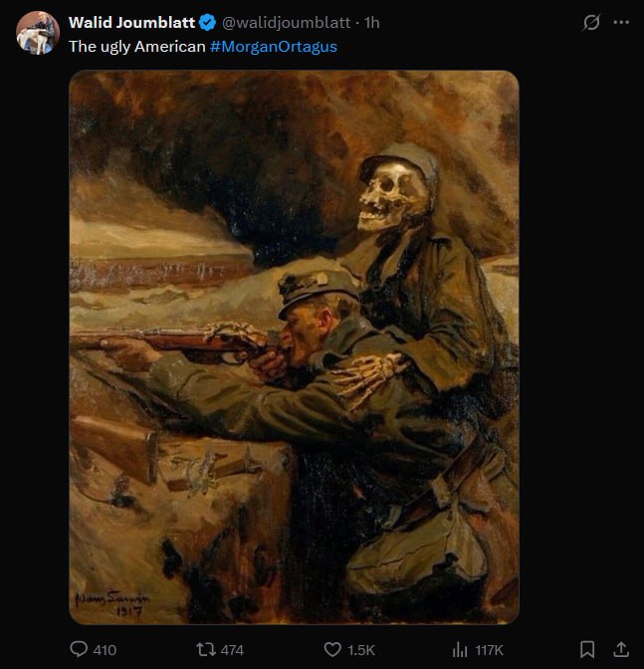
Task: Click the 410 replies count
Action: tap(105, 650)
